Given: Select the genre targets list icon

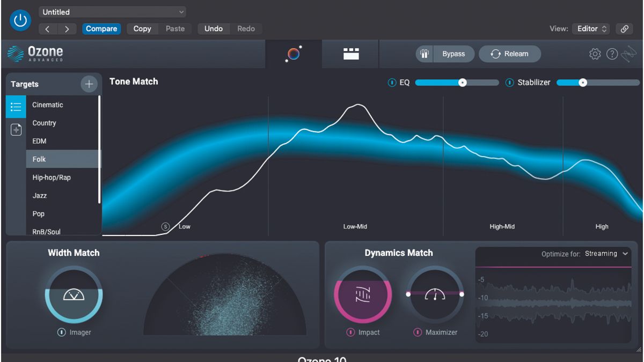Looking at the screenshot, I should [16, 106].
